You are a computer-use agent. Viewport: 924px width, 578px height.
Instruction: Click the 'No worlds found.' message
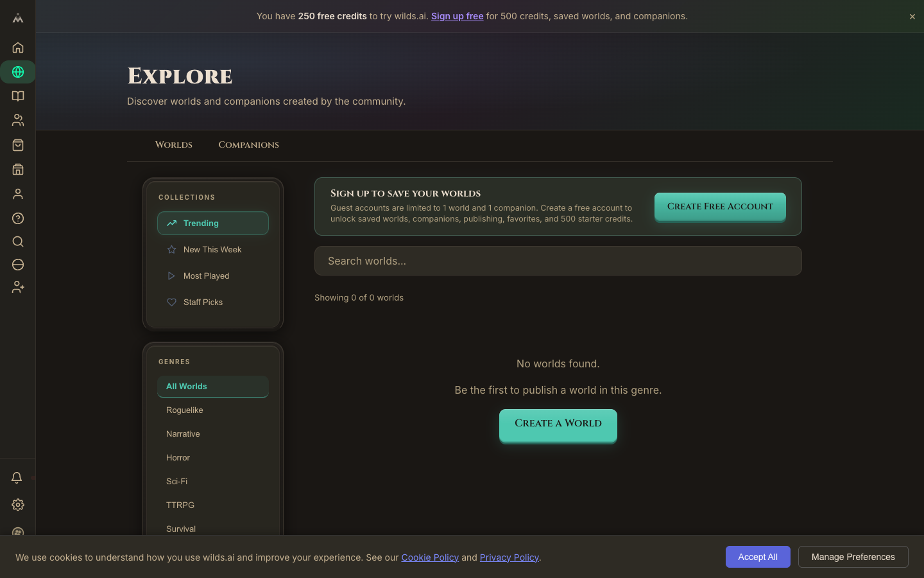coord(558,363)
